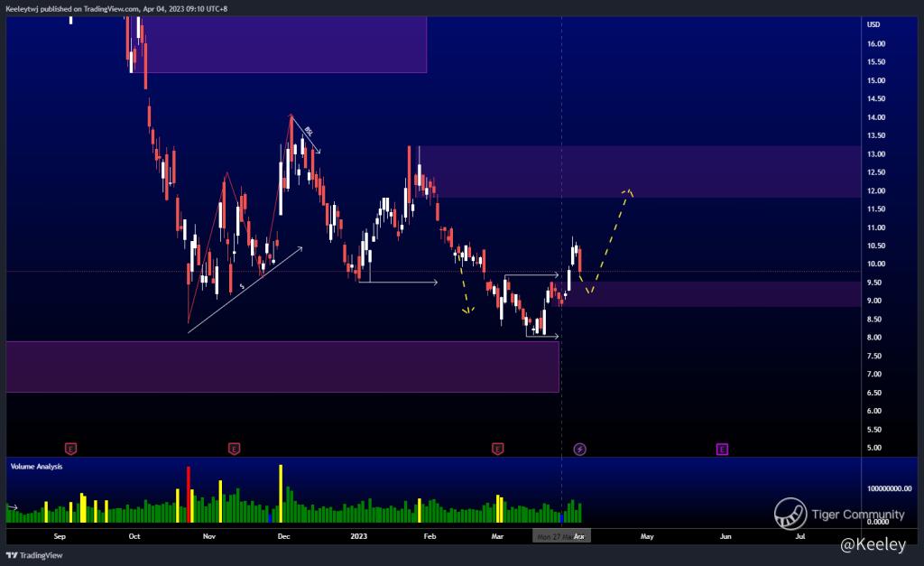Image resolution: width=924 pixels, height=566 pixels.
Task: Click the 6.50 price axis label
Action: [873, 393]
